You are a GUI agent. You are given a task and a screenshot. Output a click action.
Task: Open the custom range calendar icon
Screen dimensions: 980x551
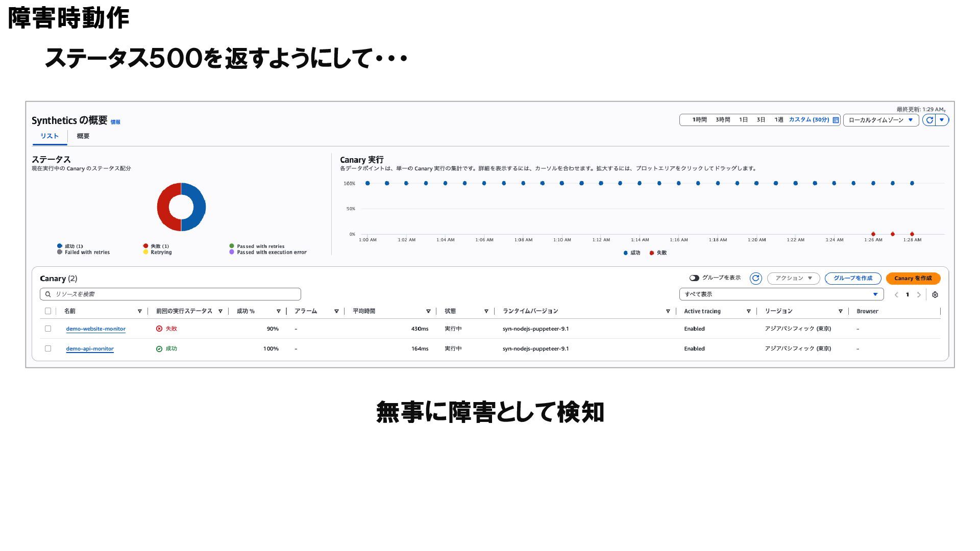[836, 120]
